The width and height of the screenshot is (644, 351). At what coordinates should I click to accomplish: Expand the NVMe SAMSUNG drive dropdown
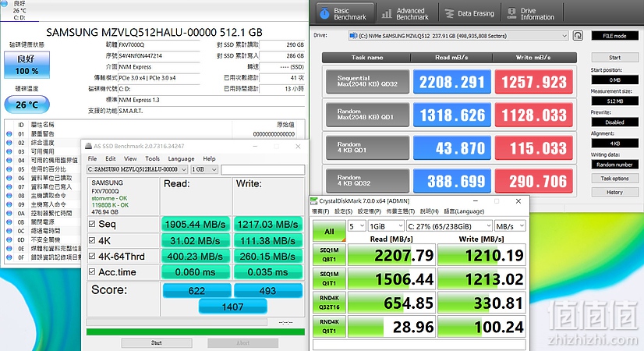(458, 36)
